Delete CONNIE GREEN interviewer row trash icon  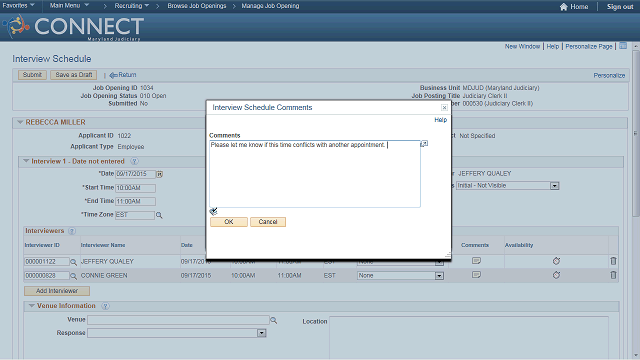click(x=613, y=275)
